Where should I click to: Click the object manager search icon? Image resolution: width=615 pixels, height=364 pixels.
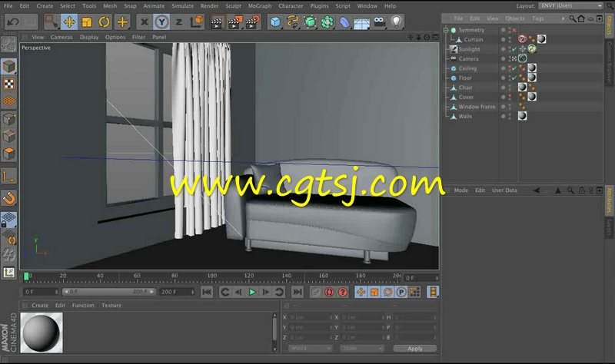coord(572,18)
